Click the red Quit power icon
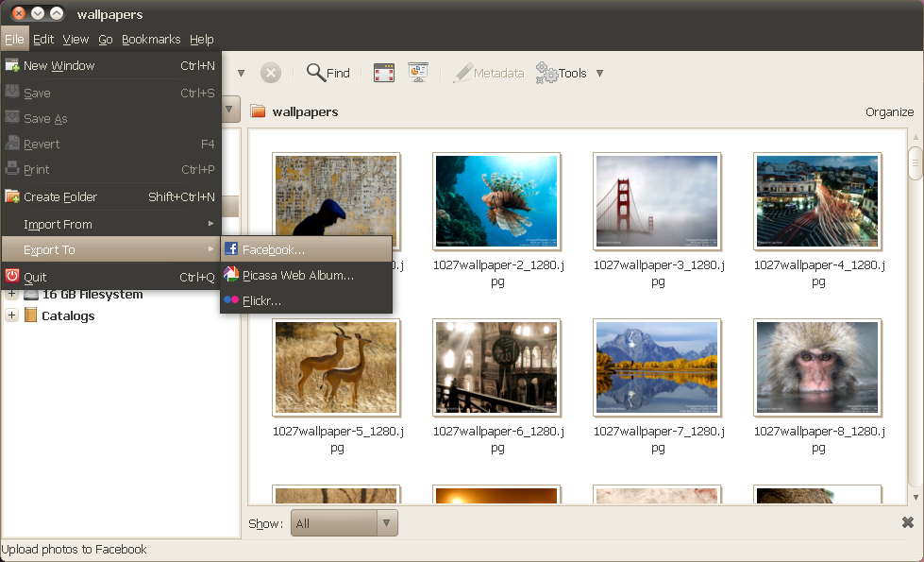 [11, 276]
